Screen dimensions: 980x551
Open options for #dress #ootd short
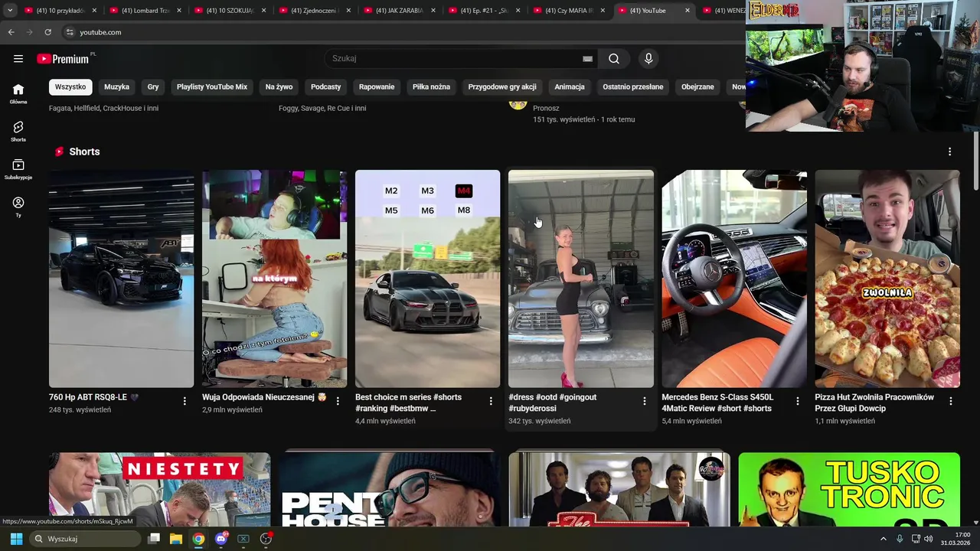(x=644, y=401)
